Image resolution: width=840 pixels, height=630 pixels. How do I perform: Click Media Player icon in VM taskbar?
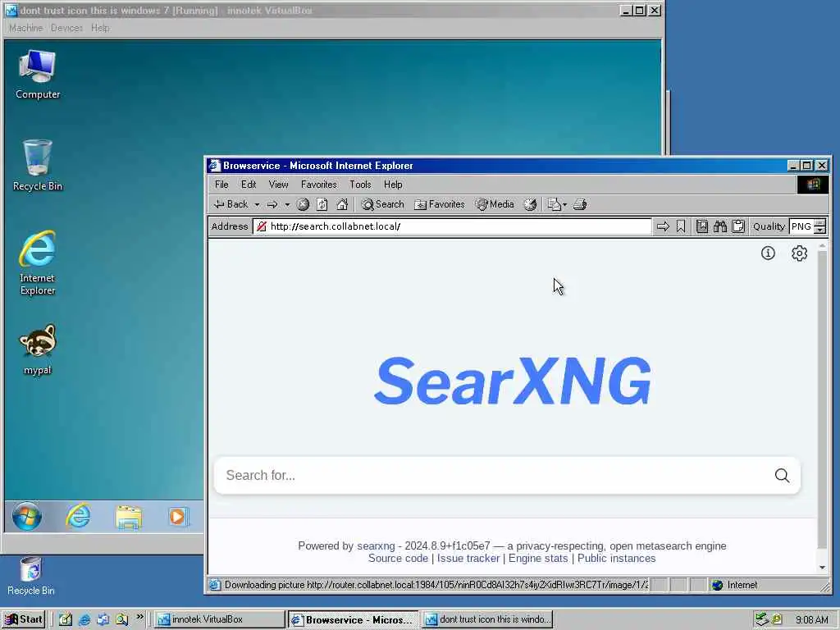click(178, 517)
